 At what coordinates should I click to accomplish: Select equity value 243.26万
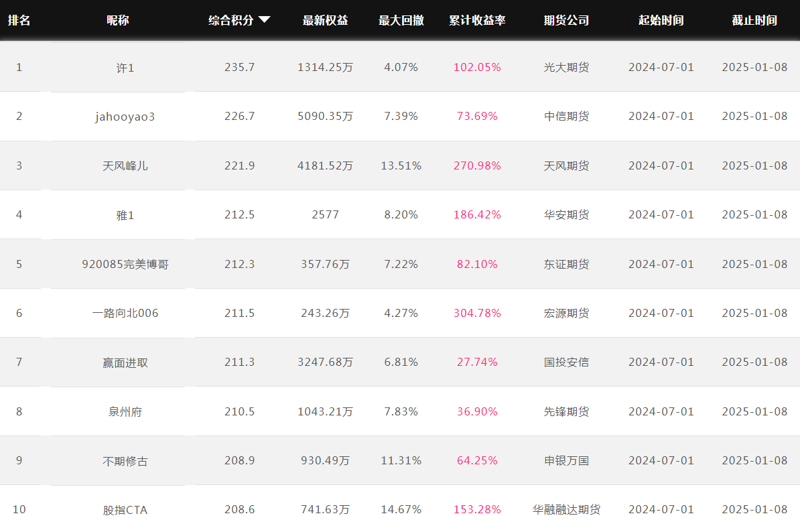pyautogui.click(x=326, y=313)
